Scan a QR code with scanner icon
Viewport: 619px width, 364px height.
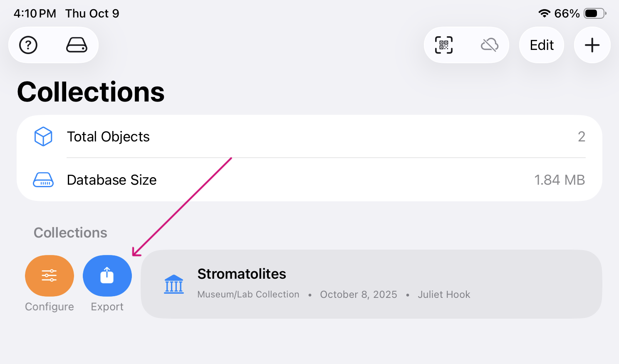tap(444, 45)
